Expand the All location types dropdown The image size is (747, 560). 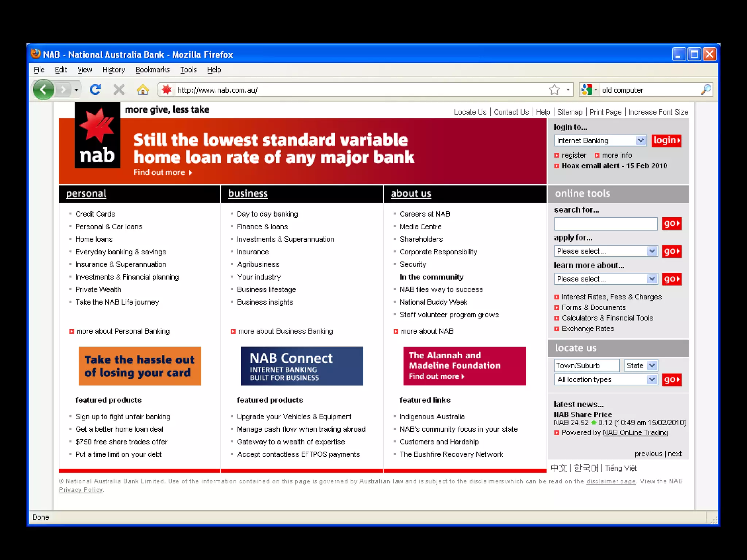point(651,380)
